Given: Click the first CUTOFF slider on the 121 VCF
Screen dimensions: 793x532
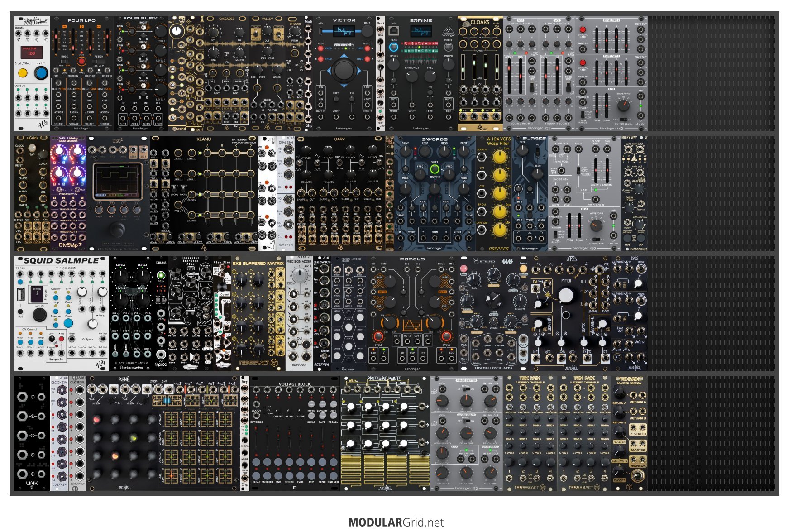Looking at the screenshot, I should pyautogui.click(x=510, y=76).
